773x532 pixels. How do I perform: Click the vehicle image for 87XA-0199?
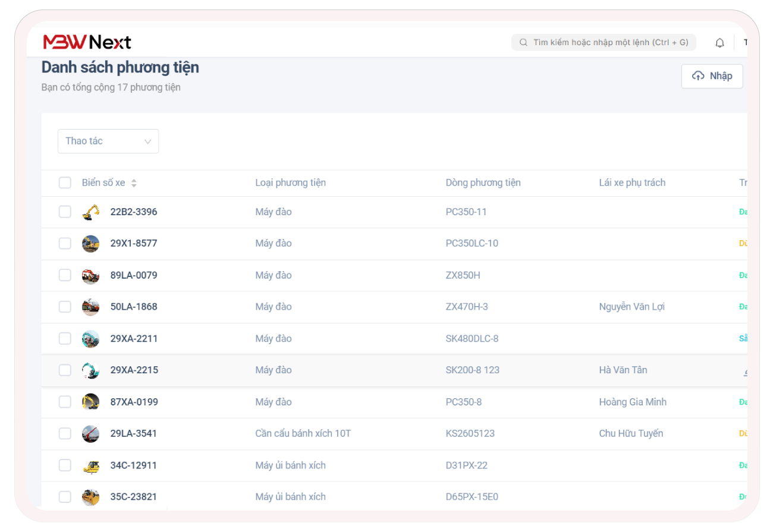90,402
